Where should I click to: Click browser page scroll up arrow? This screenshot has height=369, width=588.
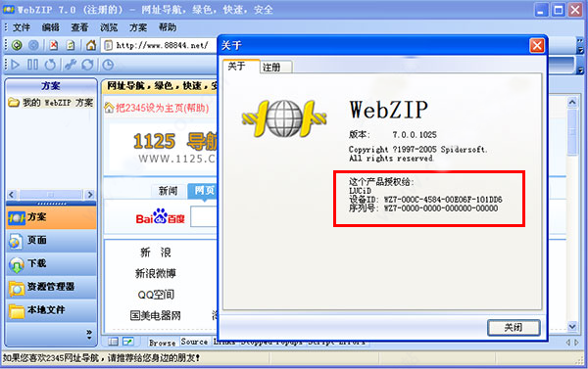point(572,102)
